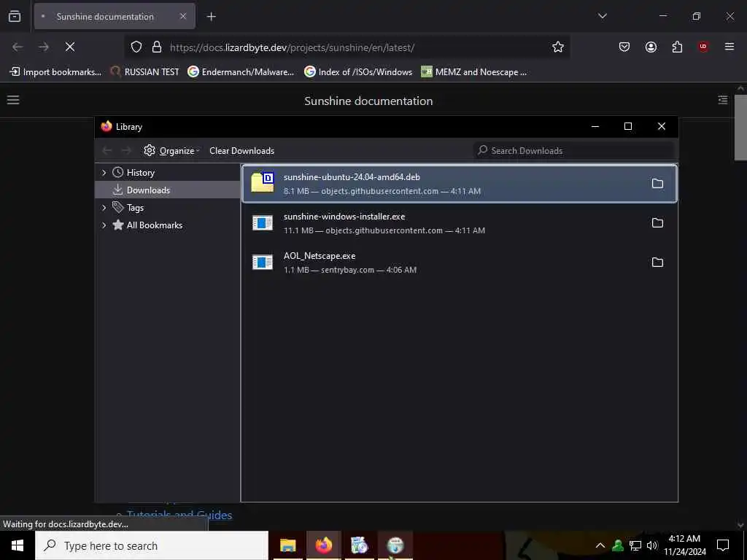747x560 pixels.
Task: Click Clear Downloads in Library toolbar
Action: coord(242,150)
